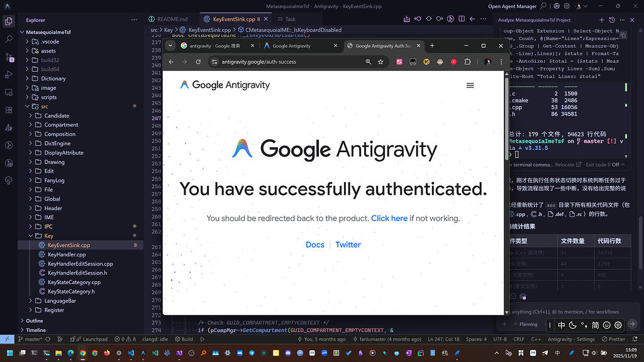The height and width of the screenshot is (362, 644).
Task: Open the Windows Start menu
Action: [9, 353]
